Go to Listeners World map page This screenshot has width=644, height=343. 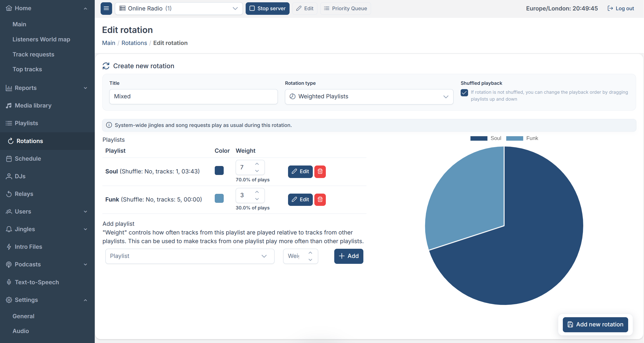(41, 39)
